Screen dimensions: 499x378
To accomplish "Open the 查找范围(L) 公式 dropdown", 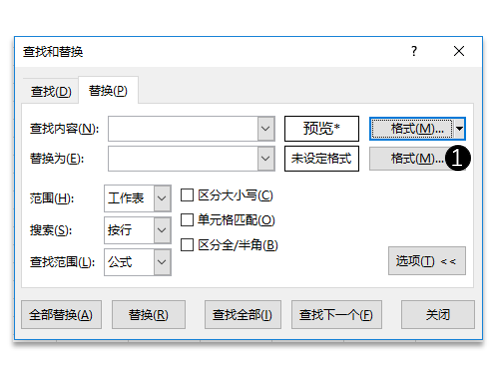I will point(162,262).
